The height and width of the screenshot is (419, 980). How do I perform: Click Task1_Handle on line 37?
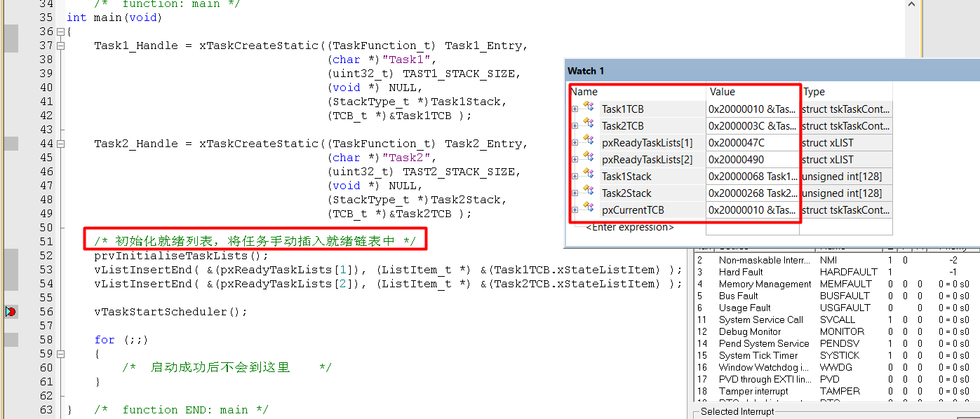(135, 46)
